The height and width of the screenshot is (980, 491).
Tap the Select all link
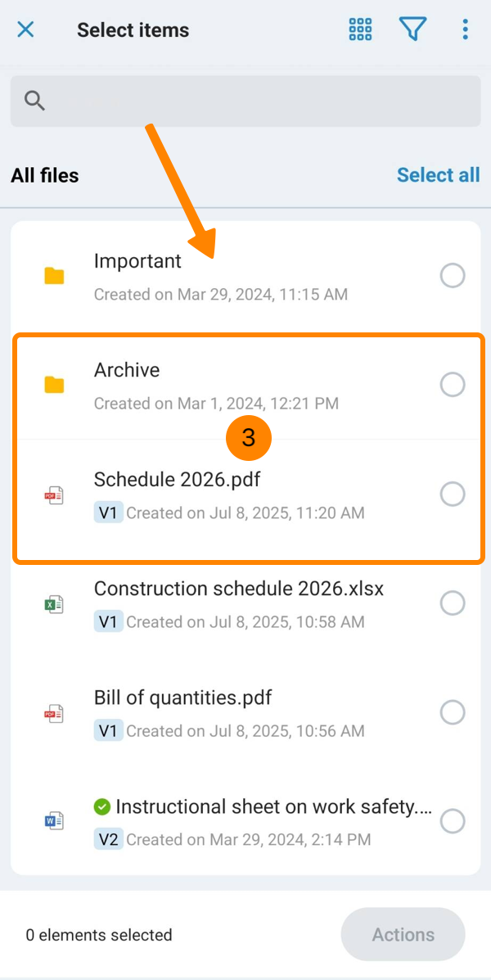[x=438, y=175]
